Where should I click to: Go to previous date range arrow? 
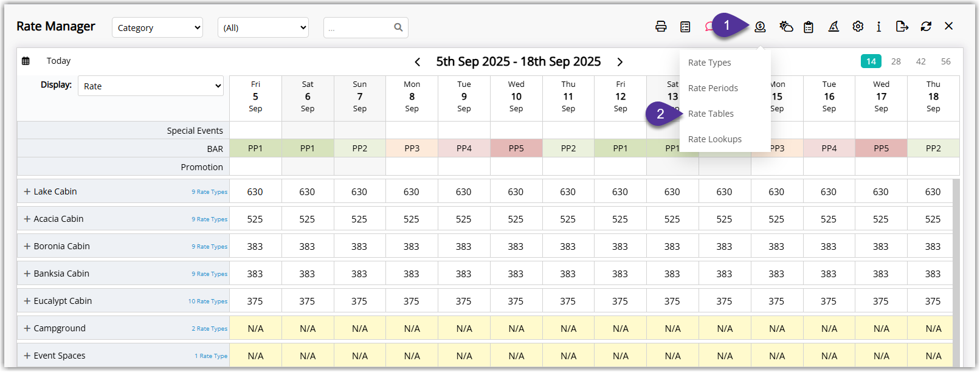(417, 62)
